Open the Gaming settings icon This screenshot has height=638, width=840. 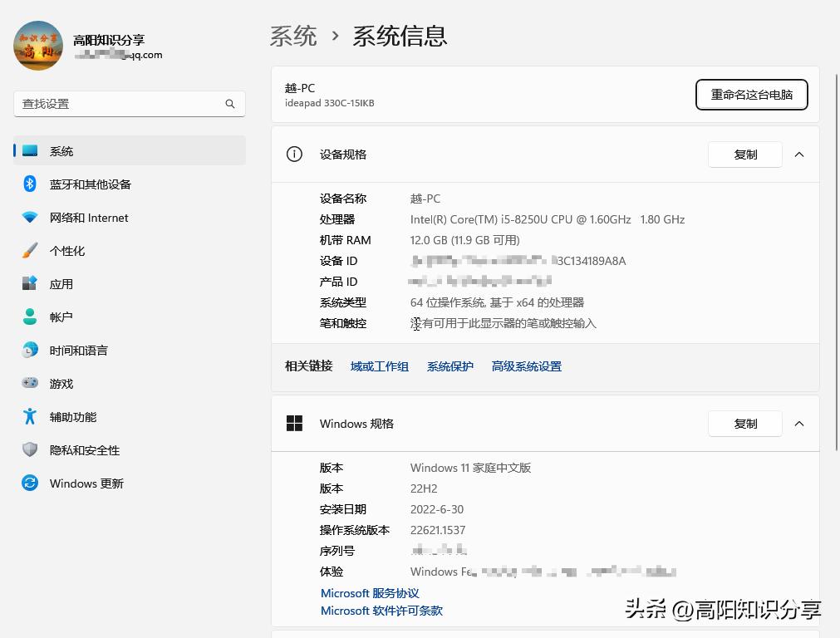(30, 383)
